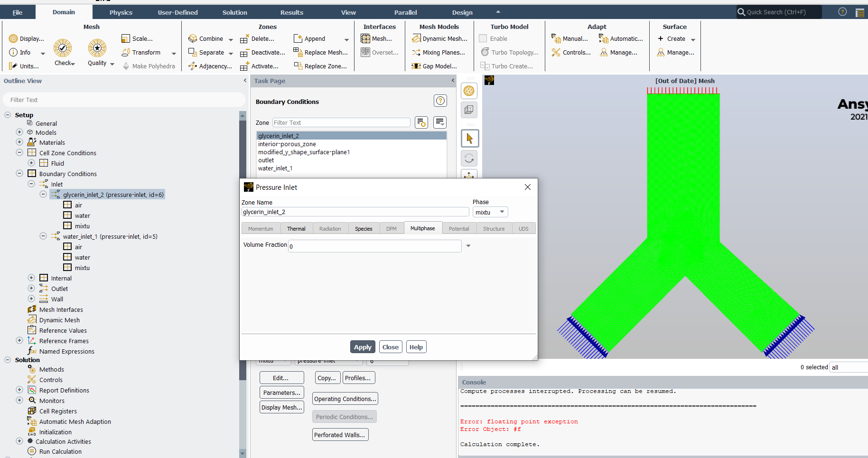Open Adjacency zones tool
The width and height of the screenshot is (868, 458).
(210, 66)
